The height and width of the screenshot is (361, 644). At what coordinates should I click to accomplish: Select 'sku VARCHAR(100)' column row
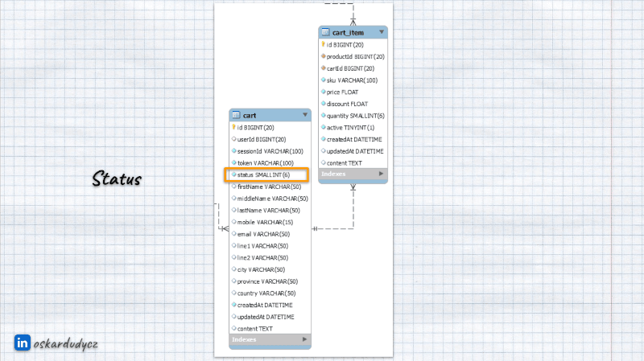click(x=353, y=80)
